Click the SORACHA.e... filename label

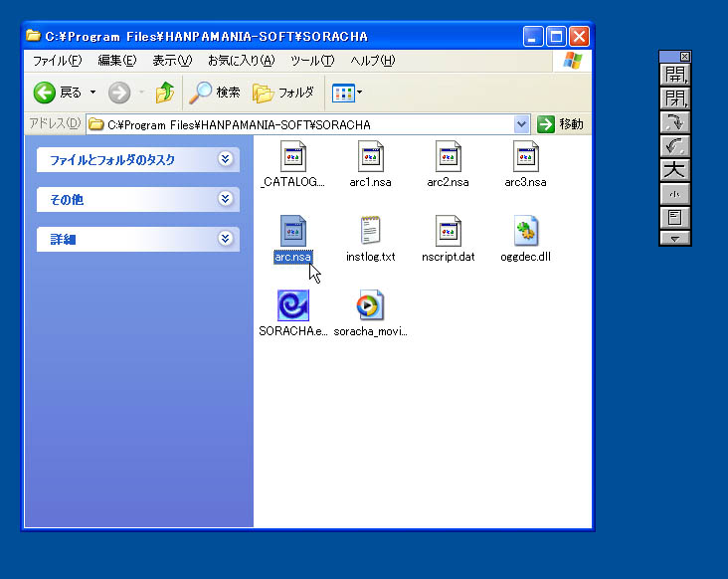click(293, 331)
